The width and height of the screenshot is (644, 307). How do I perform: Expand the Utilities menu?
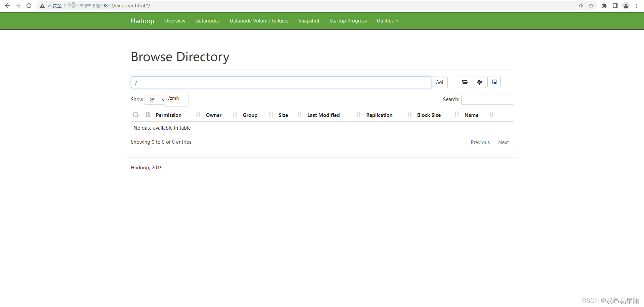coord(387,21)
